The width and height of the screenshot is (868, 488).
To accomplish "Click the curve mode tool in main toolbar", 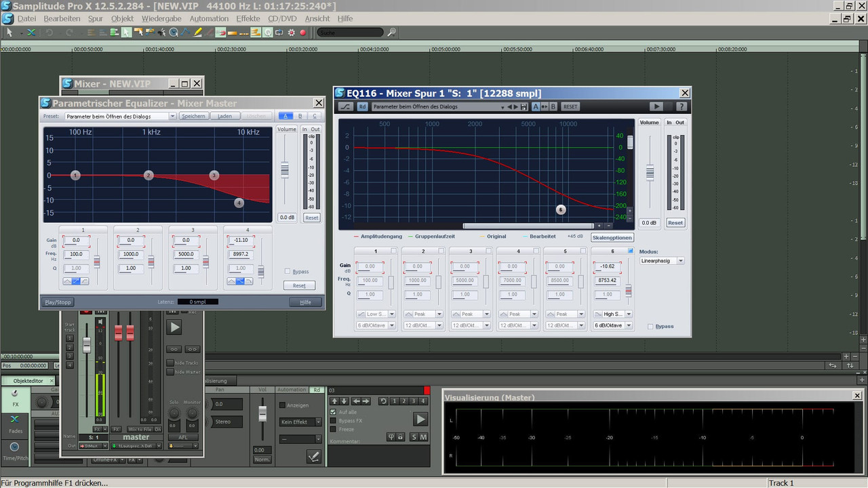I will pos(184,32).
